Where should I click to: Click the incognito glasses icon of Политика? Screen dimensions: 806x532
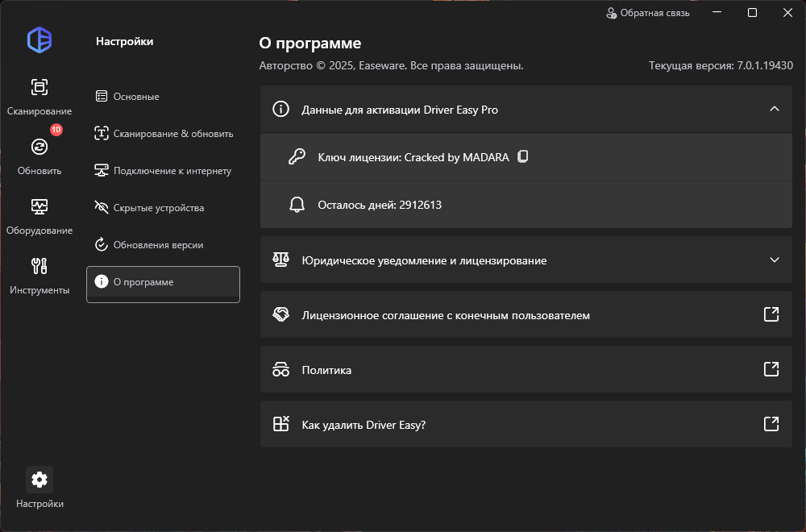[x=280, y=369]
